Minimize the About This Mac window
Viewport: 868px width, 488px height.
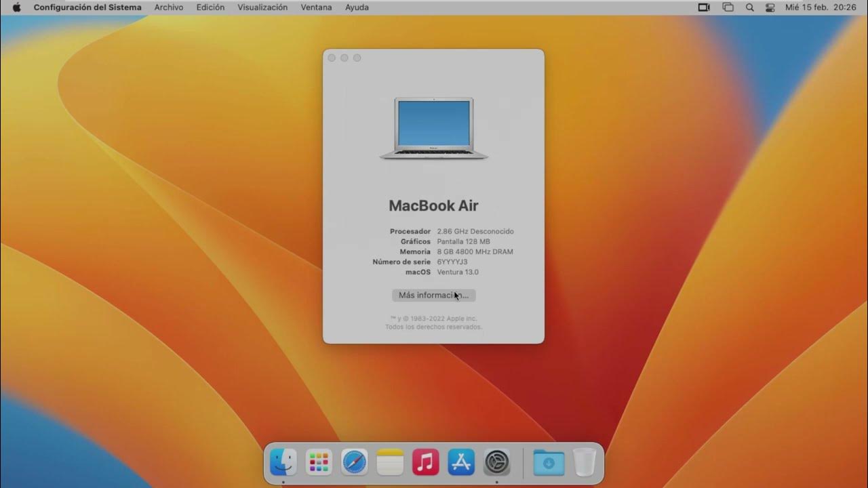(x=344, y=58)
